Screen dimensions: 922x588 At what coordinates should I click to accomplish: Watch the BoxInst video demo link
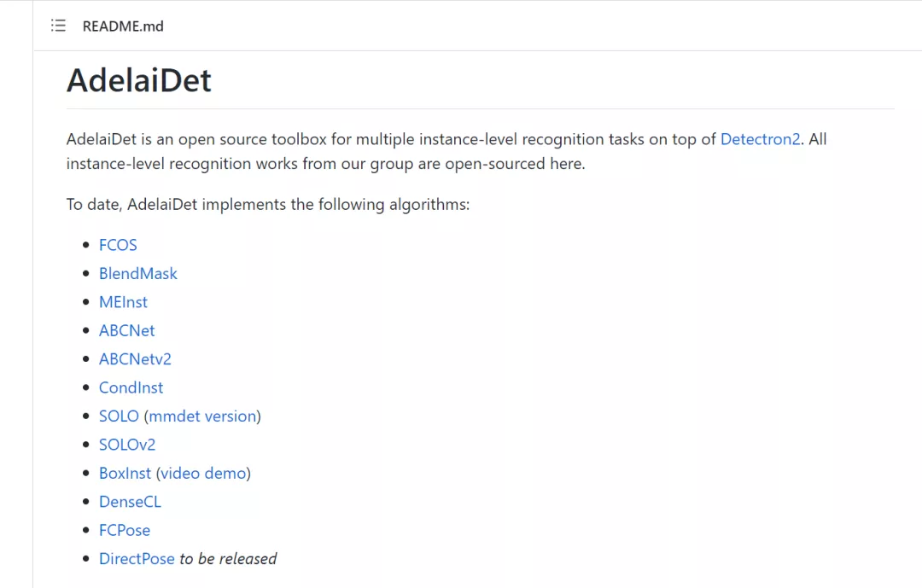[x=203, y=474]
